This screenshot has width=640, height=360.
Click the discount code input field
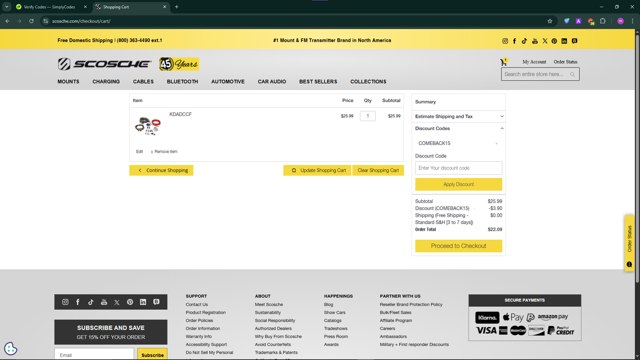point(458,168)
